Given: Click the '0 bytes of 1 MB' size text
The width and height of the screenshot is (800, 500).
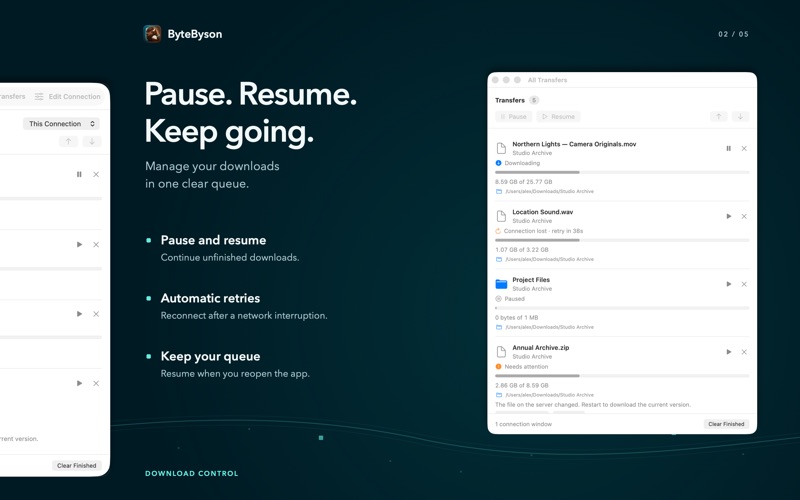Looking at the screenshot, I should (516, 317).
